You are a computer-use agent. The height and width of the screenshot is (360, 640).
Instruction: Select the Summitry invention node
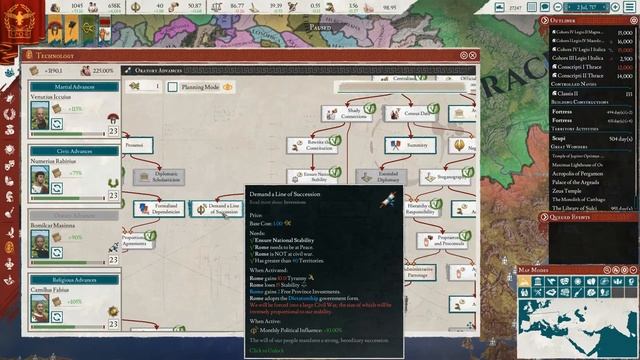click(x=410, y=145)
